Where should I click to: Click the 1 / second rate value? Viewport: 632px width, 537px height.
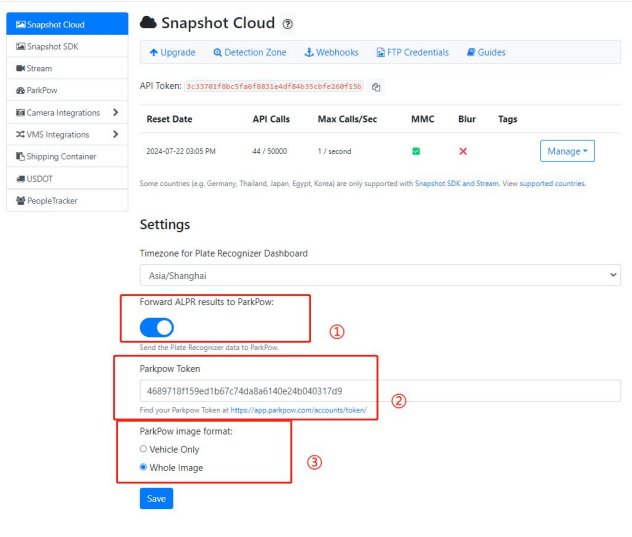(x=335, y=151)
